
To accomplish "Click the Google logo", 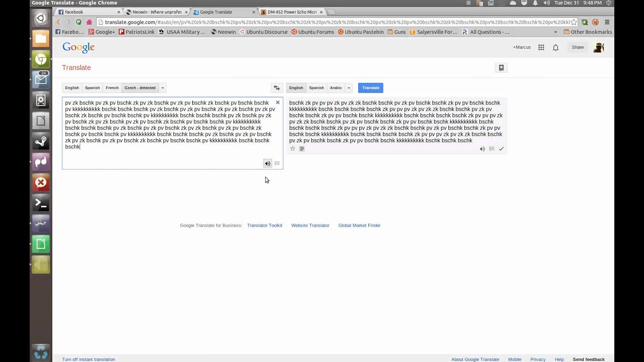I will pyautogui.click(x=78, y=47).
